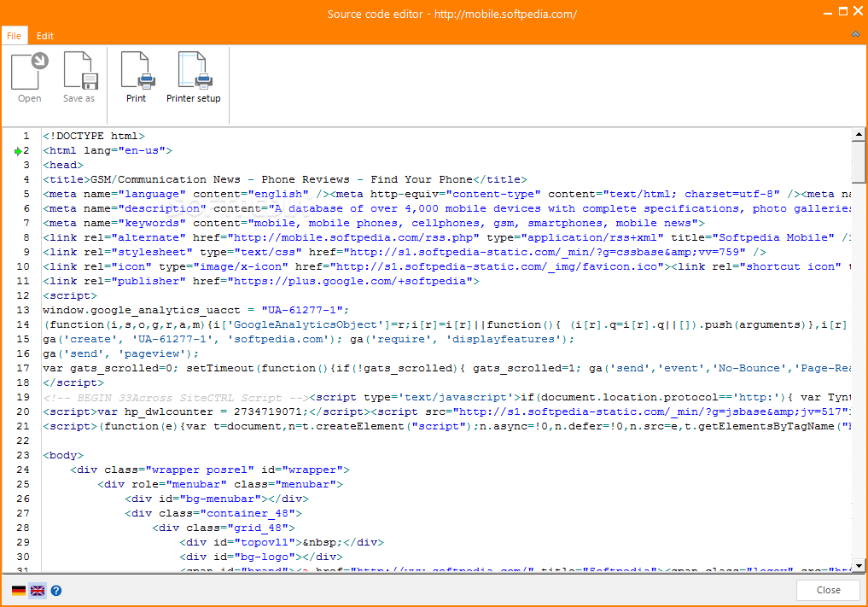Switch language to German flag

pyautogui.click(x=18, y=591)
